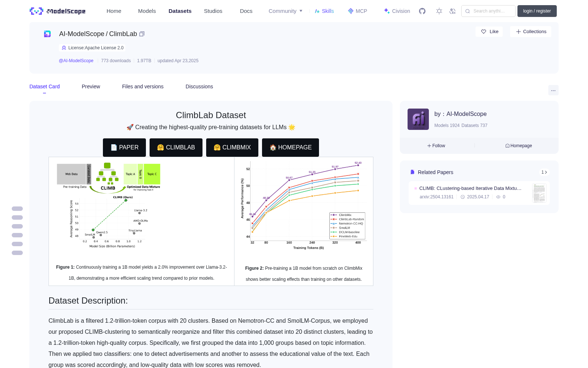Open the Skills link in navbar
The width and height of the screenshot is (588, 368).
(x=324, y=11)
